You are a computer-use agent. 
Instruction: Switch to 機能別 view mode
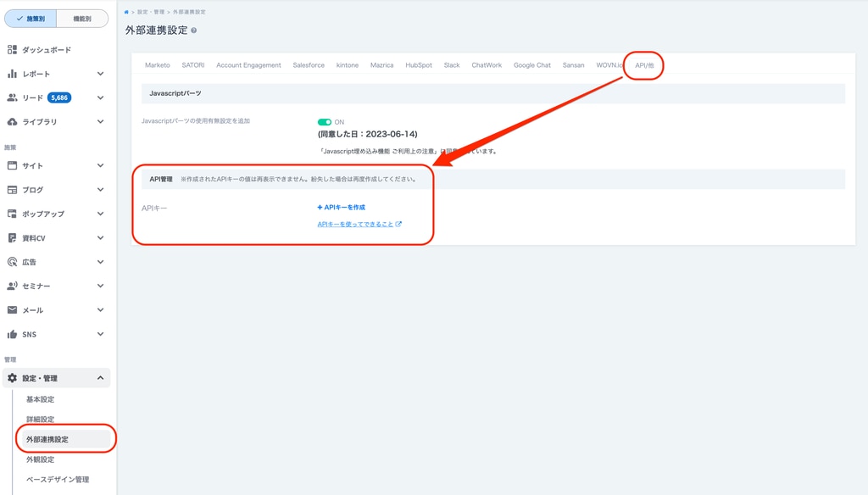(x=82, y=19)
